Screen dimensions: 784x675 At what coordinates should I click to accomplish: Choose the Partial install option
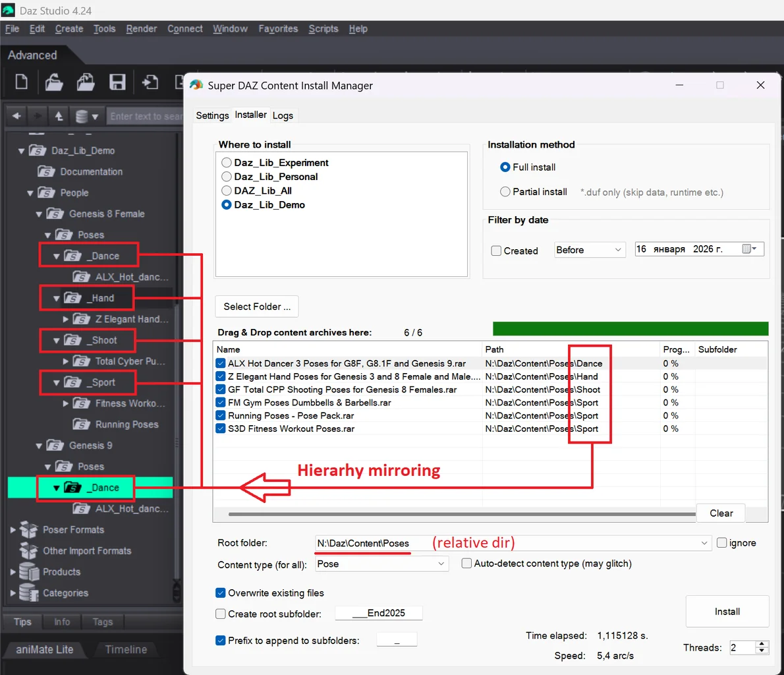pos(505,192)
